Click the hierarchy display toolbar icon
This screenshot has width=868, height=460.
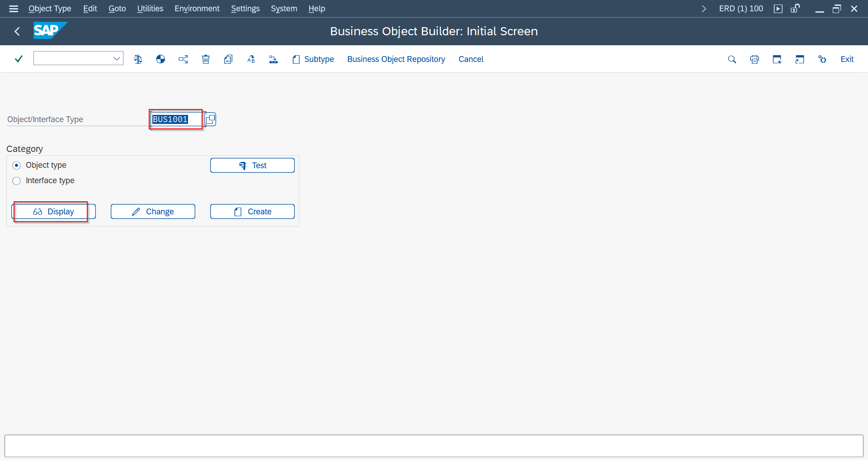click(274, 59)
